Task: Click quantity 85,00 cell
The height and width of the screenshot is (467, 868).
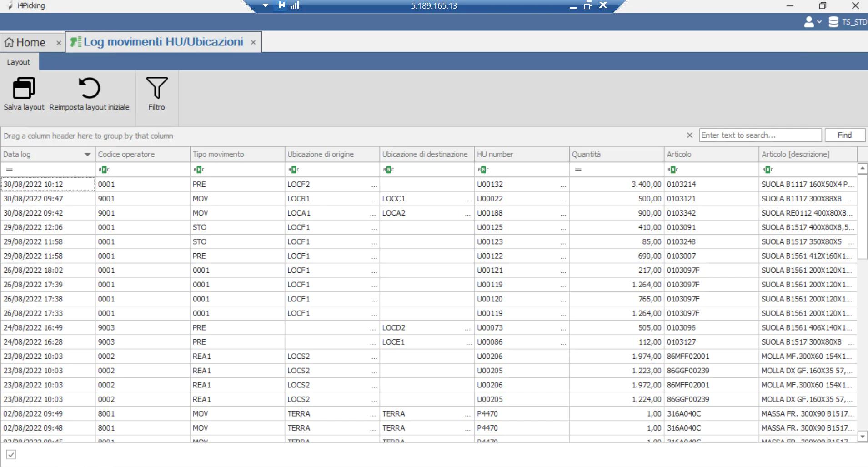Action: [617, 242]
